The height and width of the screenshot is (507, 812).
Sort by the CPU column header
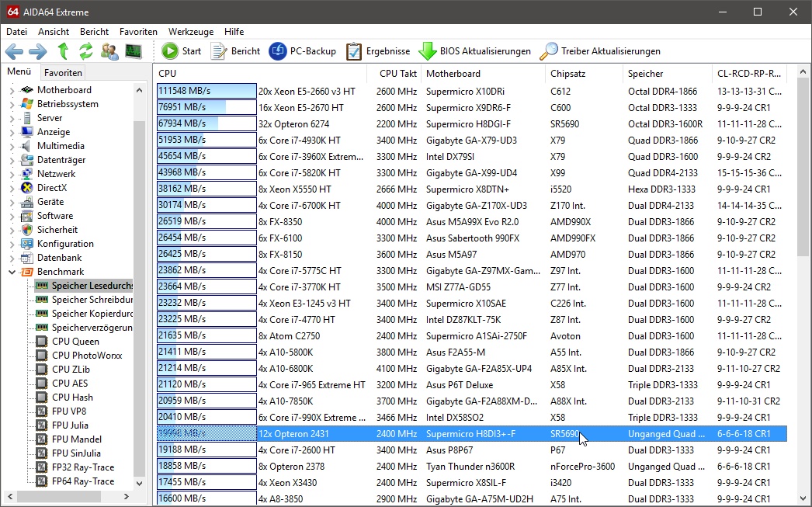(x=260, y=74)
